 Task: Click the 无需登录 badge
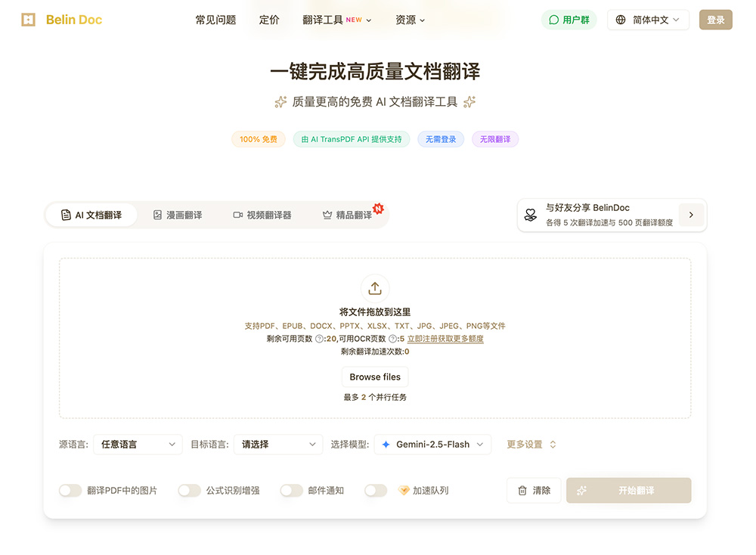441,139
